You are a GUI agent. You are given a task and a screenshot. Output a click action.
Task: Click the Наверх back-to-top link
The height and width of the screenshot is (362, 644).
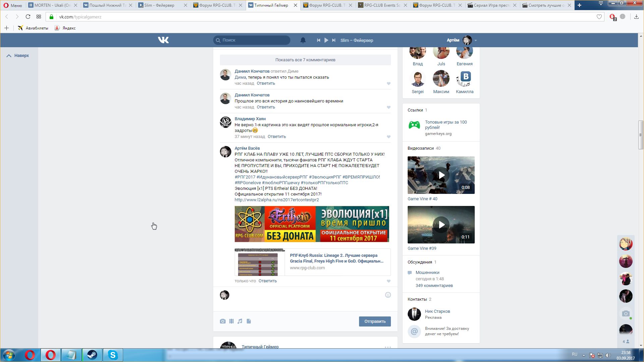pyautogui.click(x=18, y=56)
